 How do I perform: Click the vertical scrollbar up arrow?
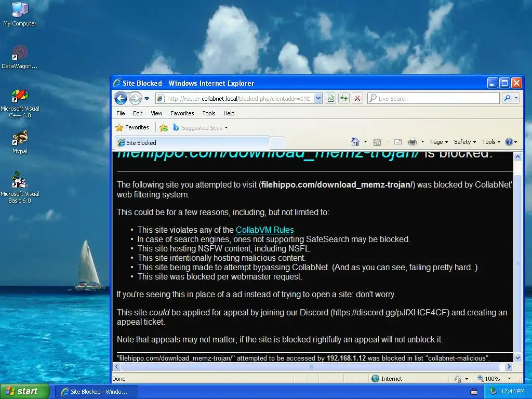click(x=517, y=157)
